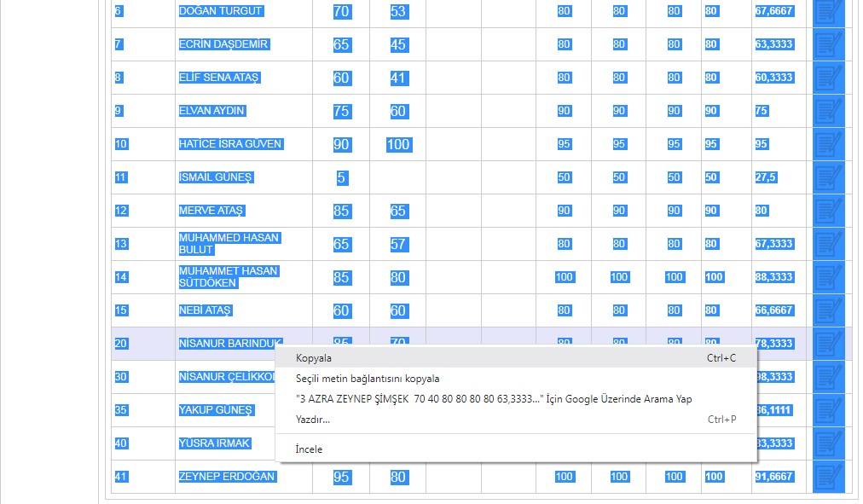Open edit icon for YAKUP GÜNEŞ row
863x504 pixels.
pos(827,410)
